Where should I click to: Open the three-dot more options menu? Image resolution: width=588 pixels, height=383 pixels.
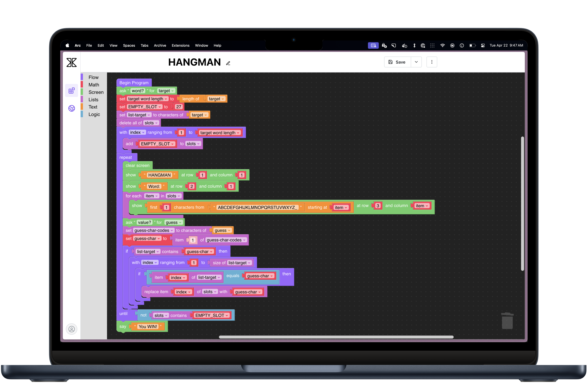coord(432,62)
